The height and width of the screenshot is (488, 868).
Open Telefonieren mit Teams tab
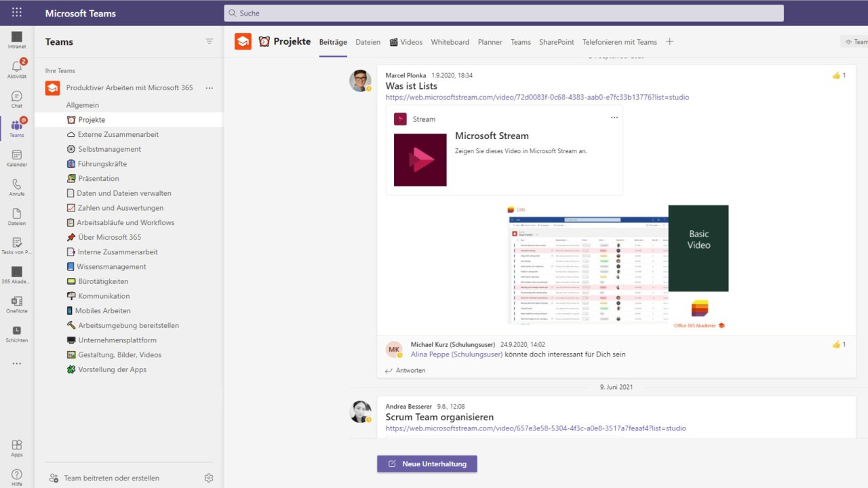(620, 42)
